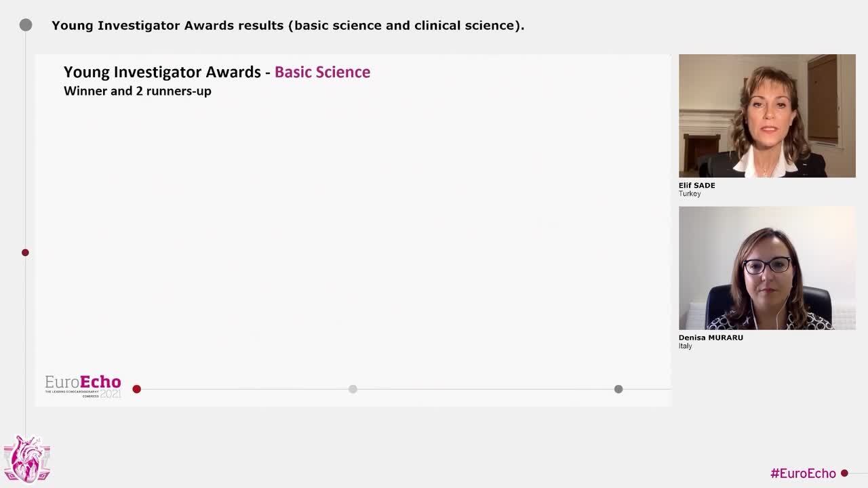Open Denisa MURARU's video feed
The image size is (868, 488).
tap(767, 268)
